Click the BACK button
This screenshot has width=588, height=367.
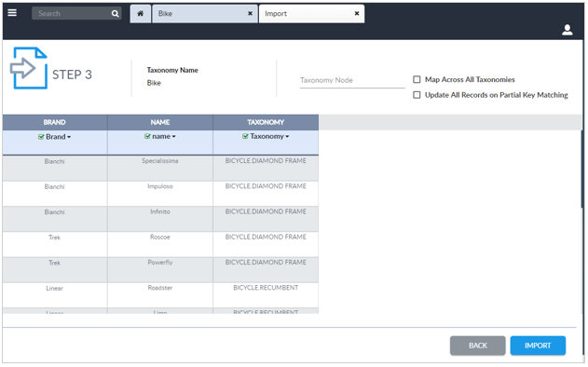click(477, 346)
